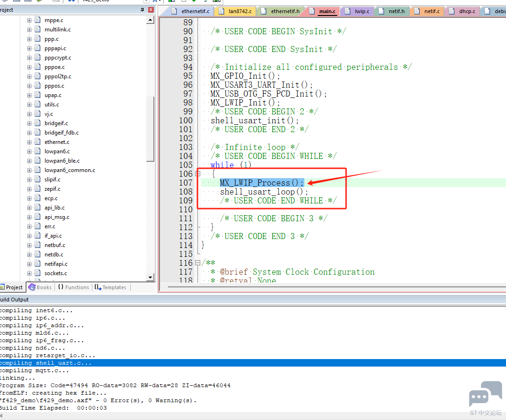Select pppos.c file in tree
The height and width of the screenshot is (420, 506).
[x=54, y=86]
